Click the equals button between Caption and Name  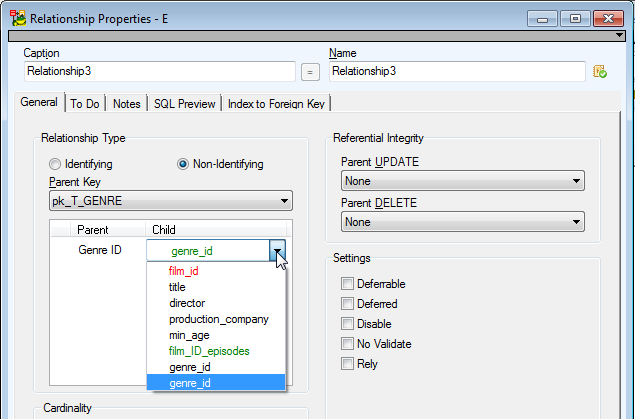click(x=310, y=72)
